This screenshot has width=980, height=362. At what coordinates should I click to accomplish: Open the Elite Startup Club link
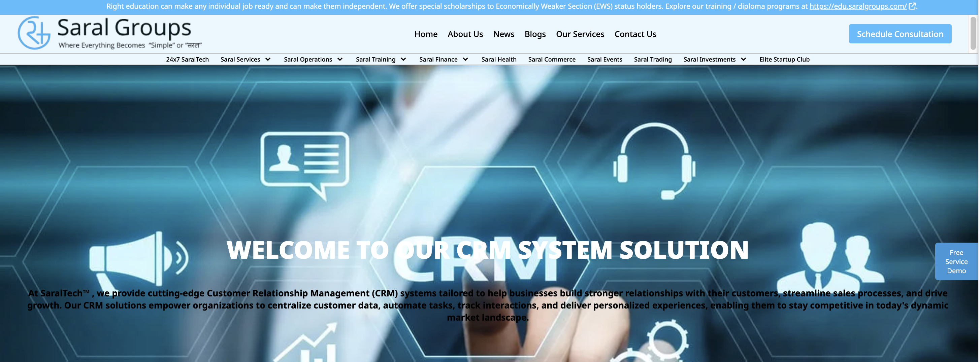point(784,59)
